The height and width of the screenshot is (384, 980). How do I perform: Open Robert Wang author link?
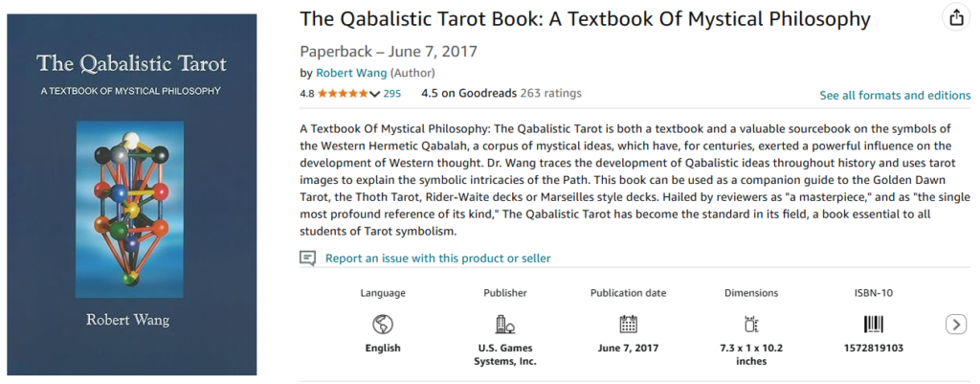click(350, 73)
